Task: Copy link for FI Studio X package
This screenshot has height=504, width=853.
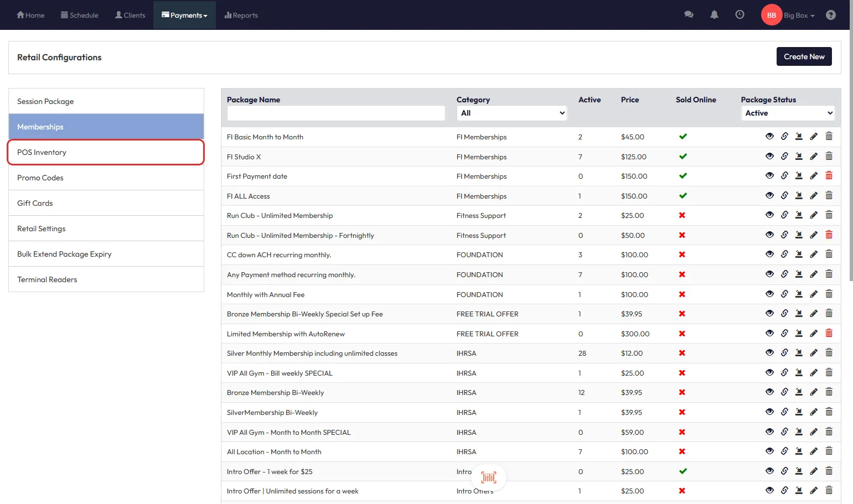Action: click(784, 157)
